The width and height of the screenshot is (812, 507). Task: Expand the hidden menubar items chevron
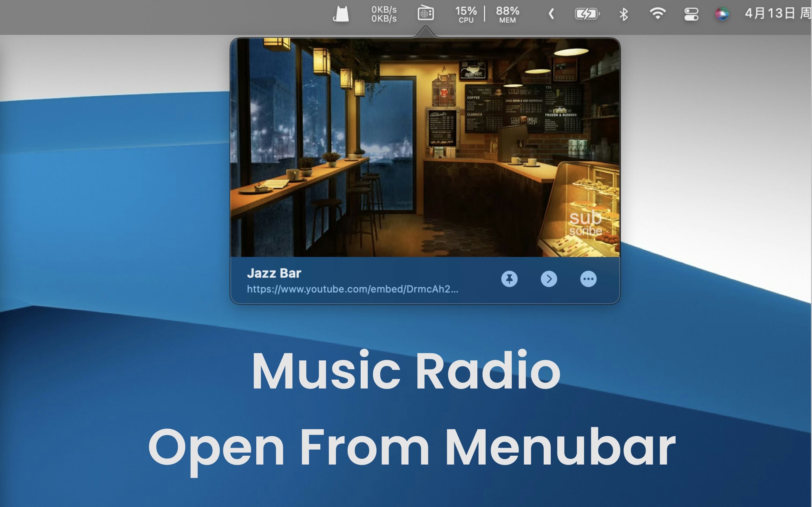point(551,14)
